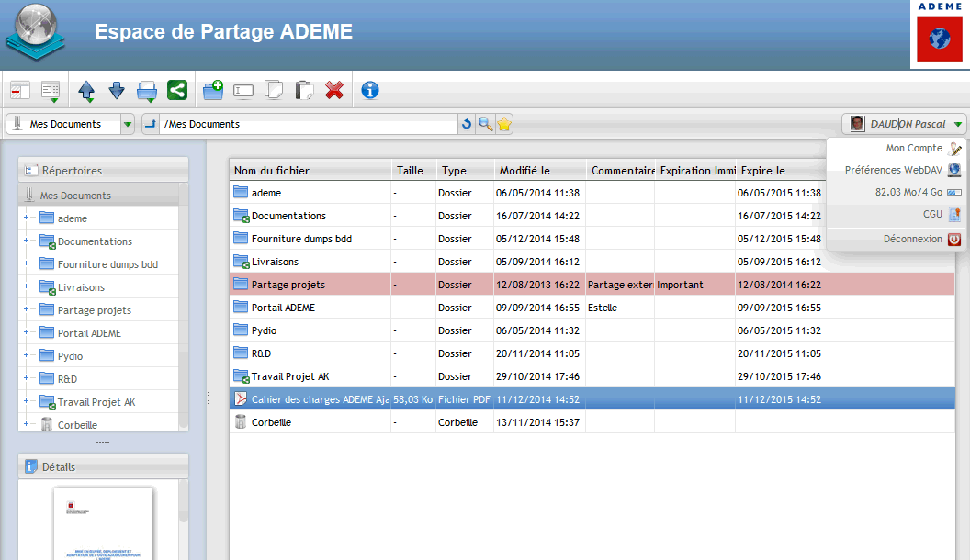The height and width of the screenshot is (560, 970).
Task: Sort by the Nom du fichier column
Action: click(x=310, y=171)
